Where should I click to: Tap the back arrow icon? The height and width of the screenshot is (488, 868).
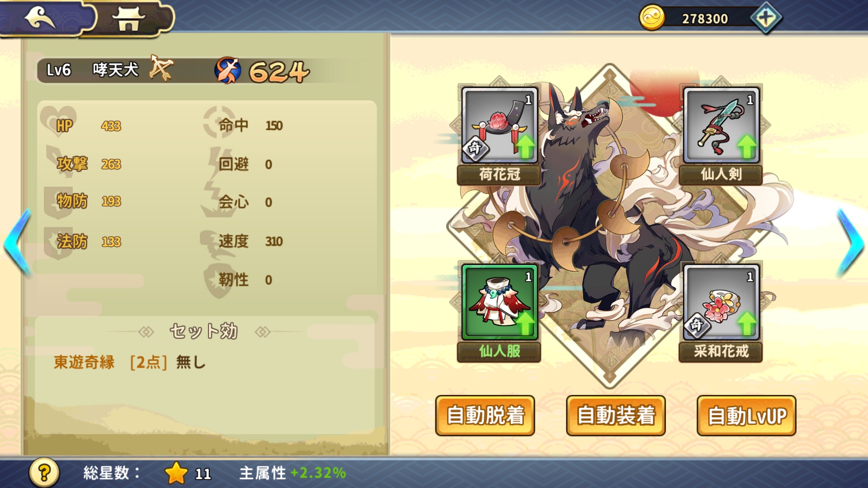tap(41, 18)
